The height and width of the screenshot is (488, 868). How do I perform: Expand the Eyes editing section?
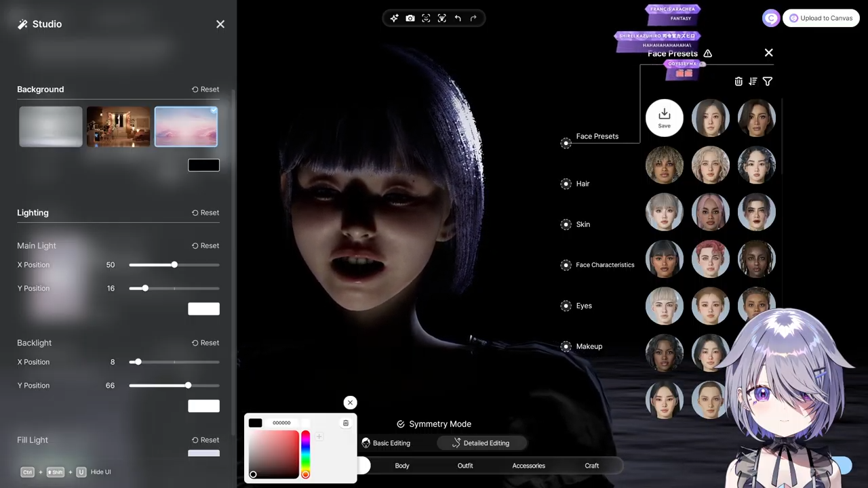pos(583,306)
